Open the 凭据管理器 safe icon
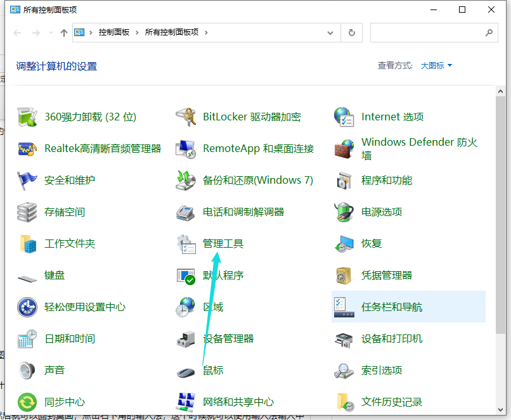This screenshot has height=420, width=511. (x=344, y=276)
